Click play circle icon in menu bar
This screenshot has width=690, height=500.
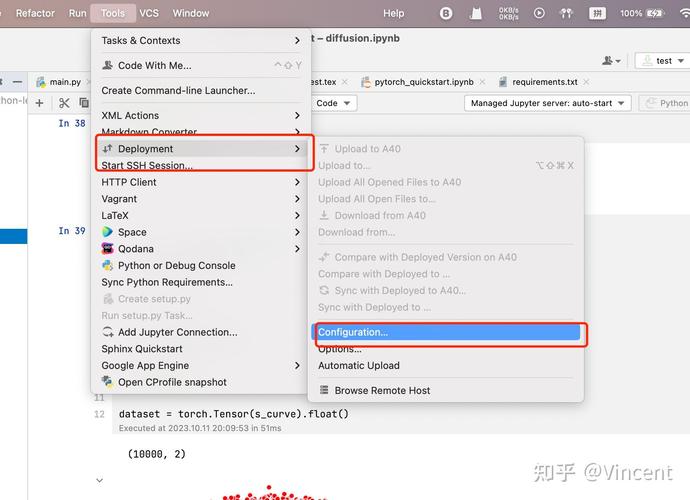click(539, 13)
